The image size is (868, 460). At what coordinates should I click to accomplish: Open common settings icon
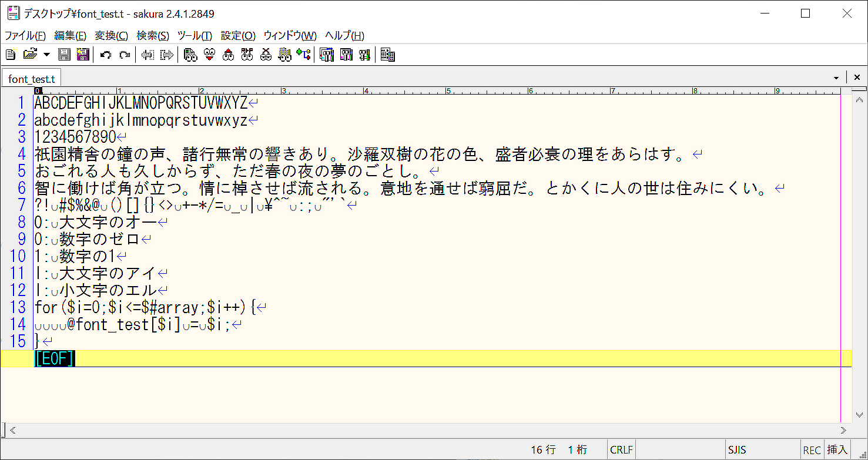click(x=365, y=55)
